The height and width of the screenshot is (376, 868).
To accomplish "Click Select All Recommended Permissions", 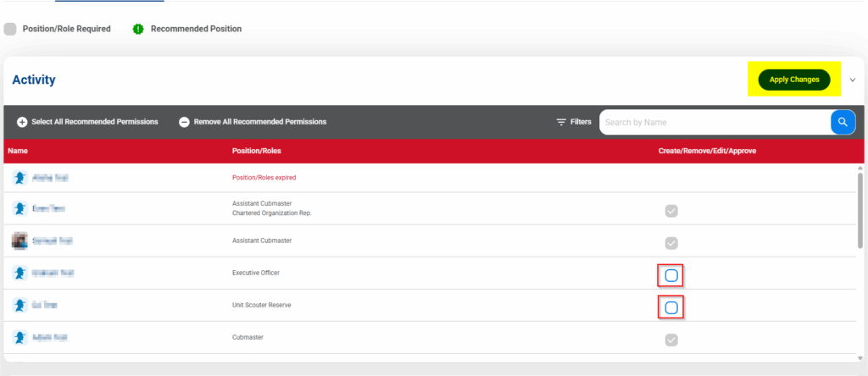I will tap(94, 122).
